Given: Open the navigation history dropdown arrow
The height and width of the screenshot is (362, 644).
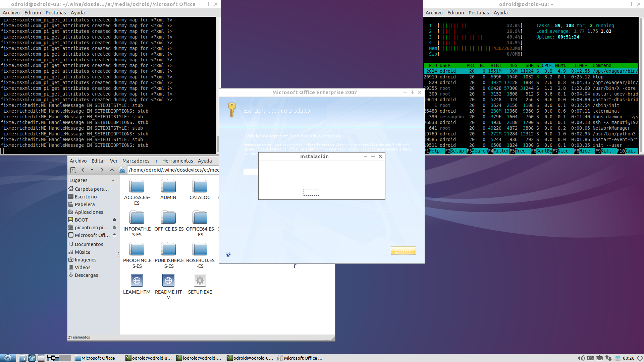Looking at the screenshot, I should 92,170.
